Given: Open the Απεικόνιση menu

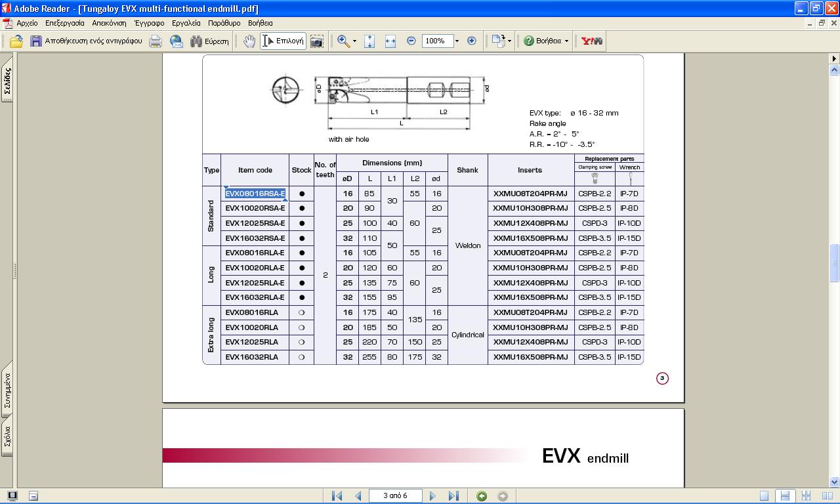Looking at the screenshot, I should pyautogui.click(x=109, y=23).
